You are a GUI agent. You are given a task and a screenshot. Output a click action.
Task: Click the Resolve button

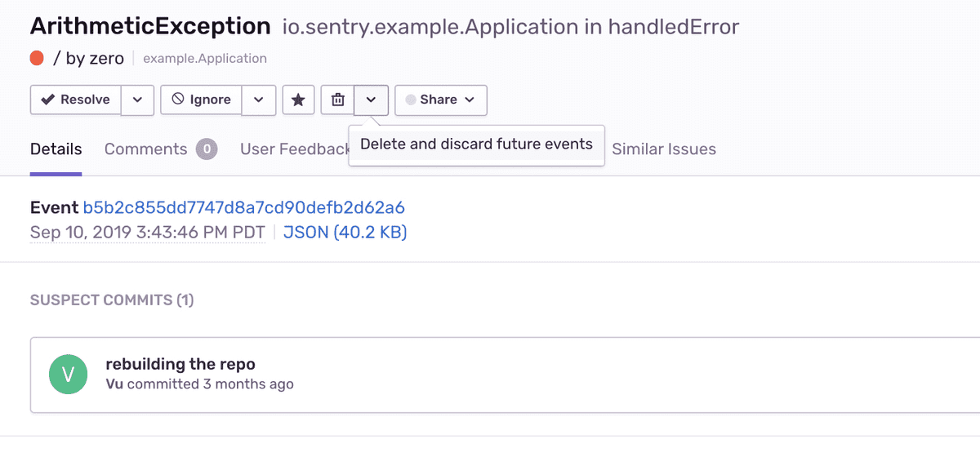click(76, 100)
